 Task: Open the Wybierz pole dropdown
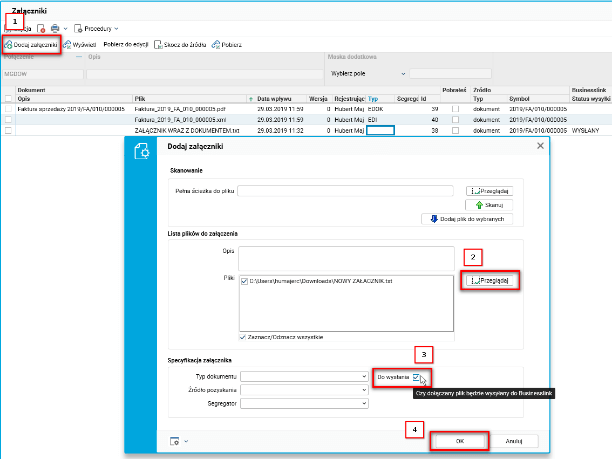point(403,74)
